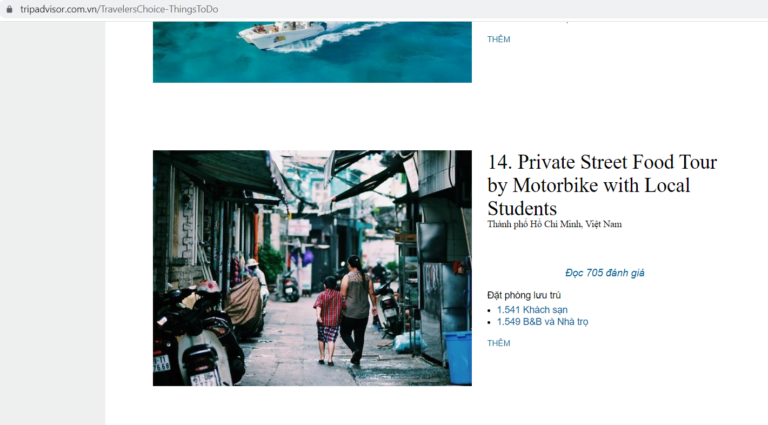768x425 pixels.
Task: Open the street alley photo for item 14
Action: point(312,268)
